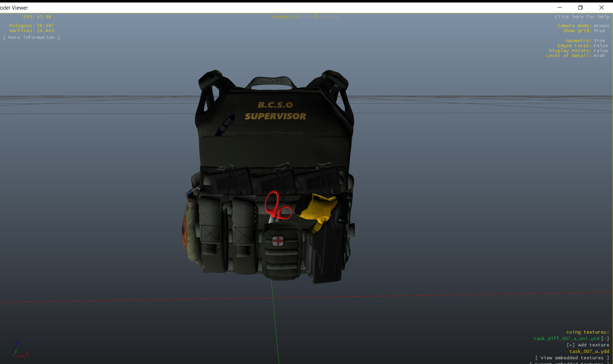Change Level of Detail from High
Viewport: 613px width, 364px height.
[599, 56]
